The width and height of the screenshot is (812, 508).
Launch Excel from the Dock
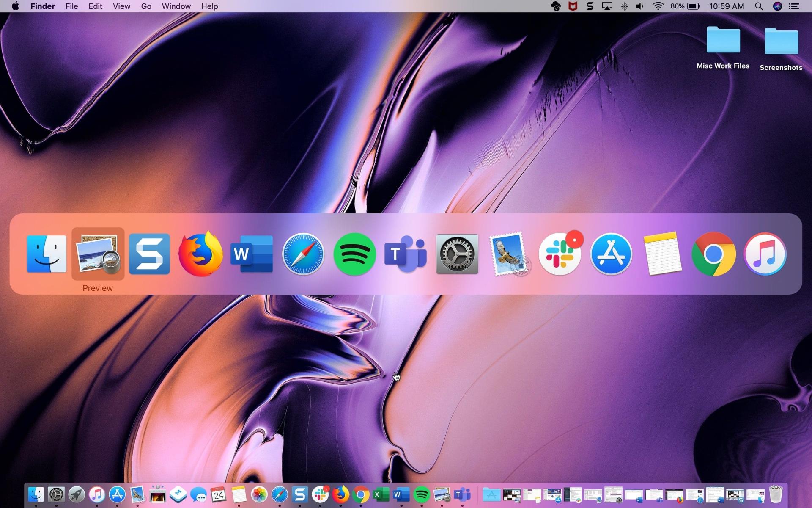click(x=381, y=494)
